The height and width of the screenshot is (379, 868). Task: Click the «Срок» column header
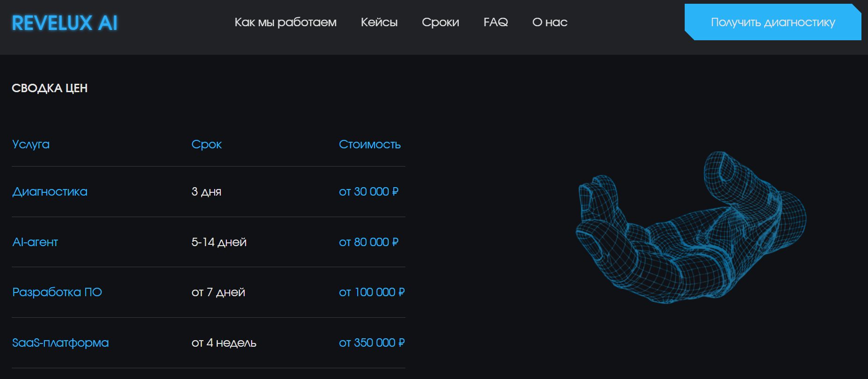206,144
